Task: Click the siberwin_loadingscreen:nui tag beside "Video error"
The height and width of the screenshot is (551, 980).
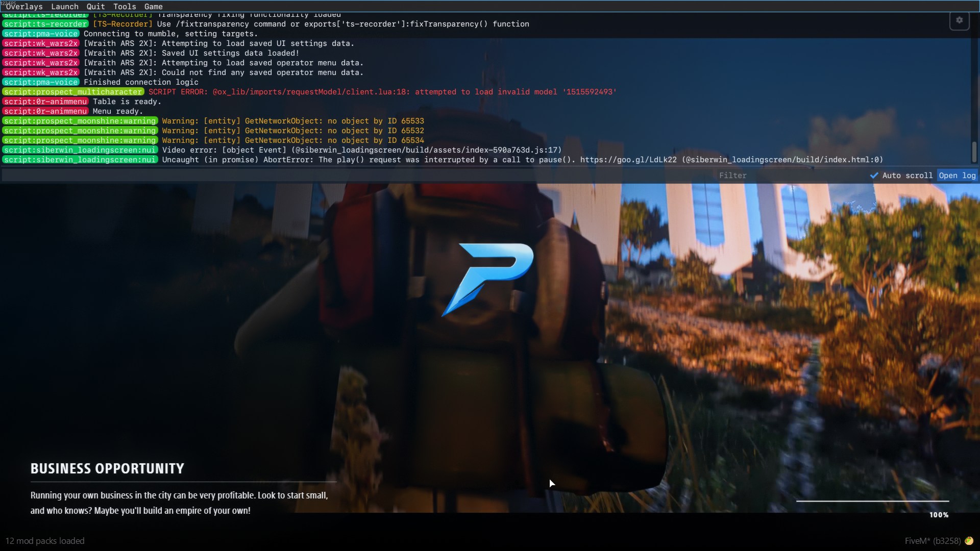Action: pyautogui.click(x=80, y=150)
